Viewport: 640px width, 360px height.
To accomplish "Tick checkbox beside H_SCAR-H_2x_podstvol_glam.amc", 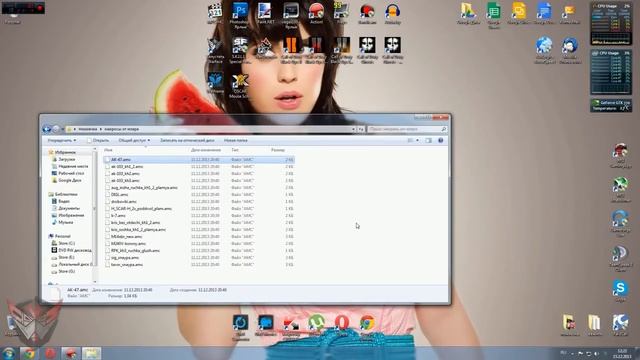I will (107, 209).
